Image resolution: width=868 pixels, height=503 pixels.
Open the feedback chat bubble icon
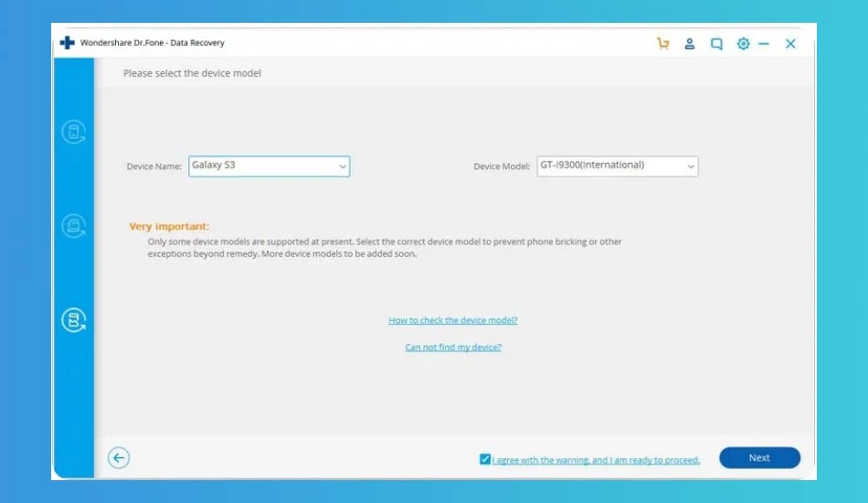tap(716, 43)
